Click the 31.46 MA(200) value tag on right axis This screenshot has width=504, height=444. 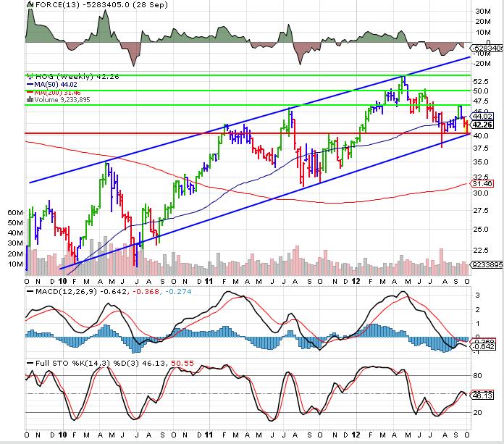(483, 184)
